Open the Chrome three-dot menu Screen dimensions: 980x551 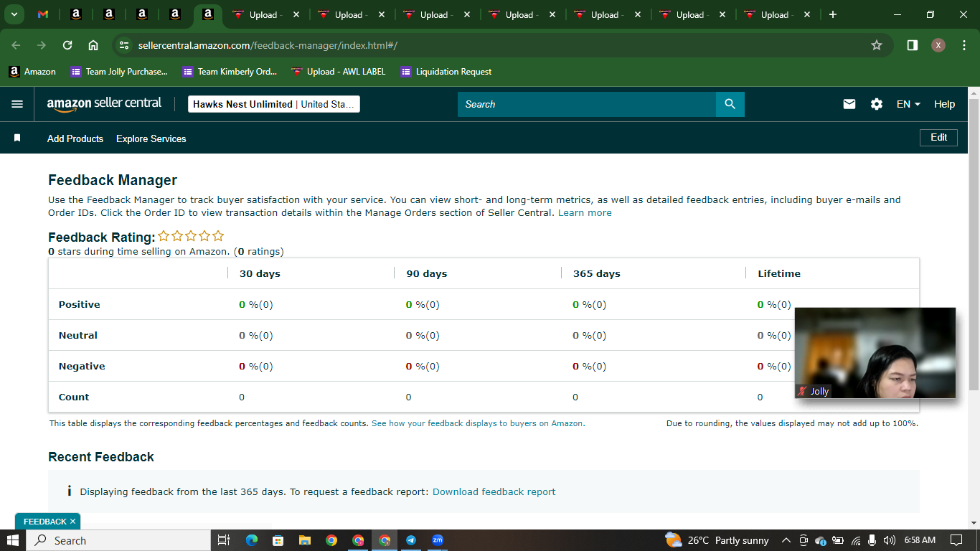pyautogui.click(x=963, y=45)
